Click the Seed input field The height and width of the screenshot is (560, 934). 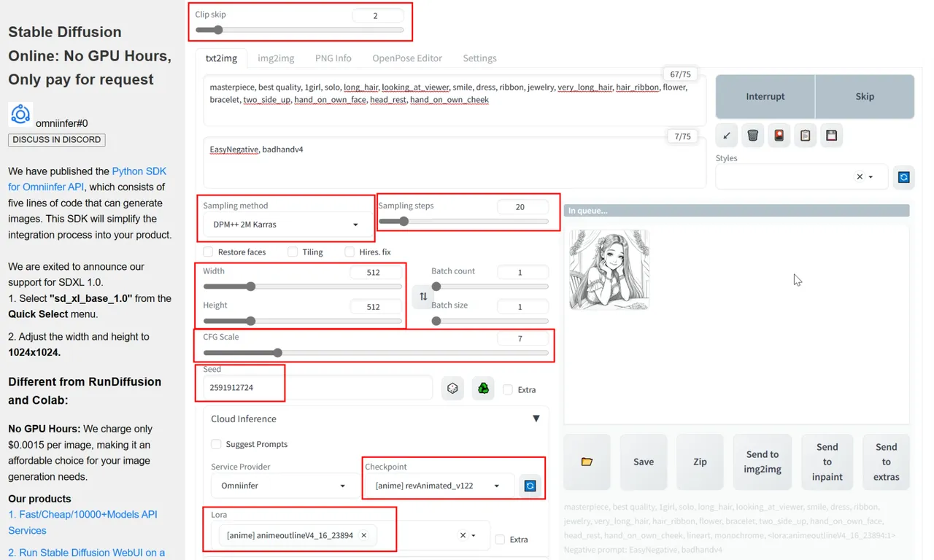317,388
